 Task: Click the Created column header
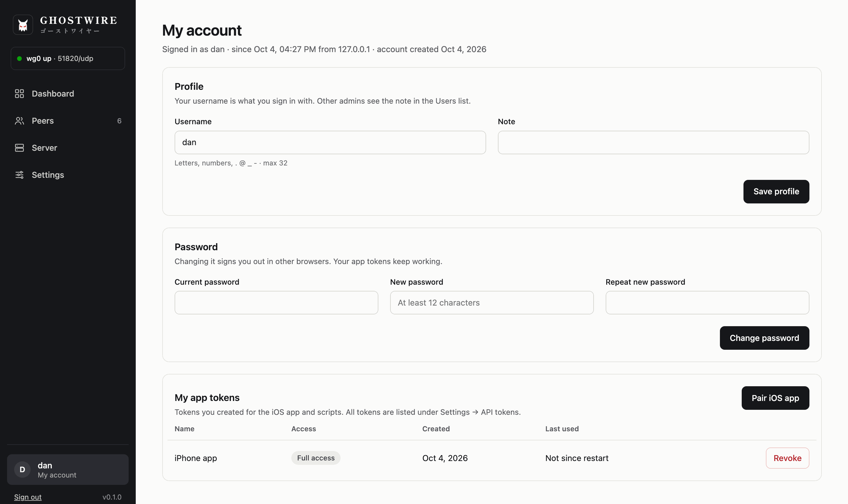click(436, 429)
